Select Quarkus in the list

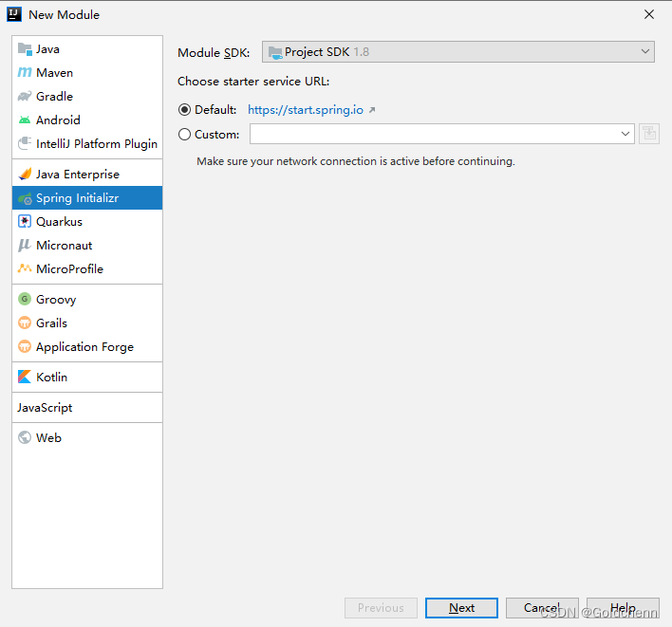tap(87, 221)
